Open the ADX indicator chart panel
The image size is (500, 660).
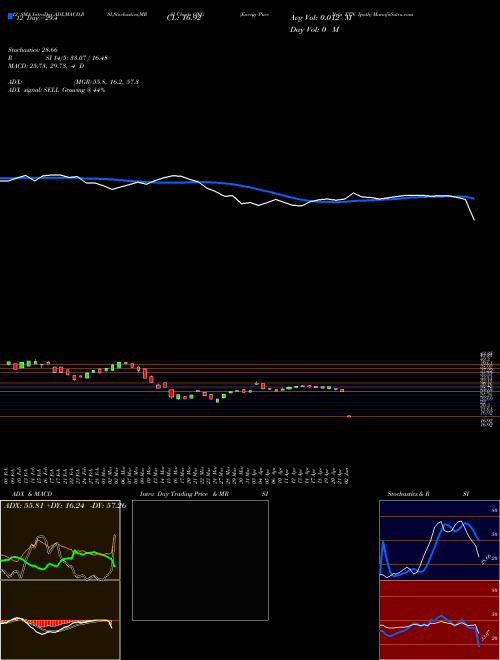click(x=60, y=540)
